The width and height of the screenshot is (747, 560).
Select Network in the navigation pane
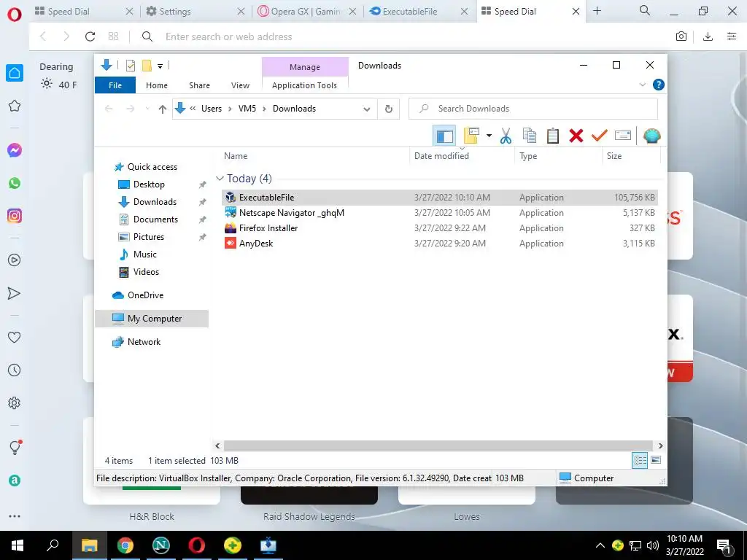point(144,342)
